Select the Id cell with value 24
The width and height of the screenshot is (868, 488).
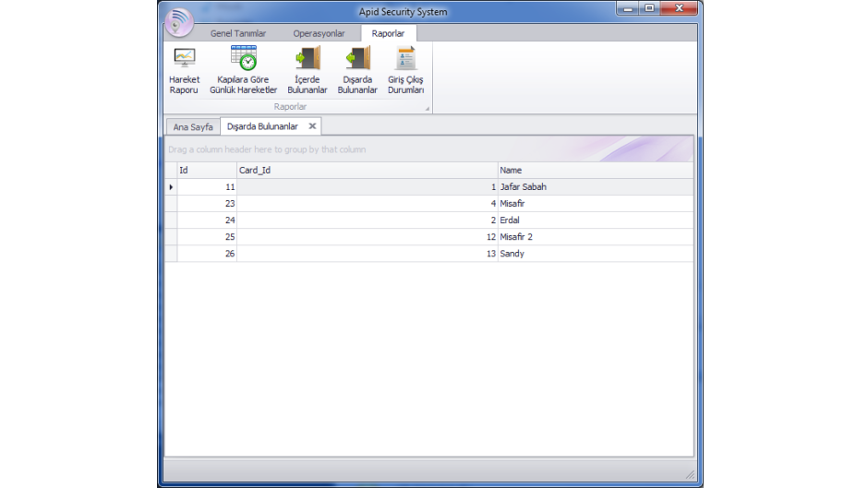pos(207,220)
